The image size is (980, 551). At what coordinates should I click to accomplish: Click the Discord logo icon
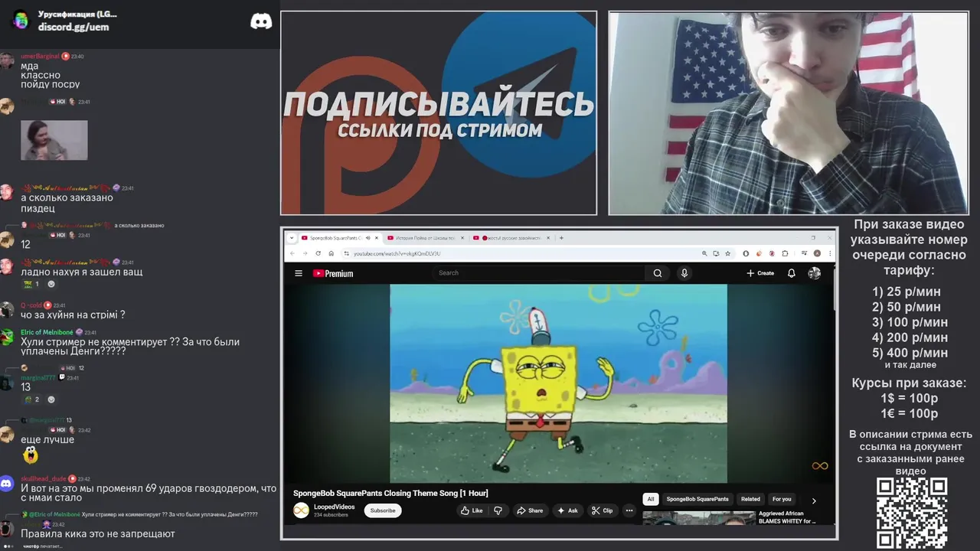pos(261,21)
